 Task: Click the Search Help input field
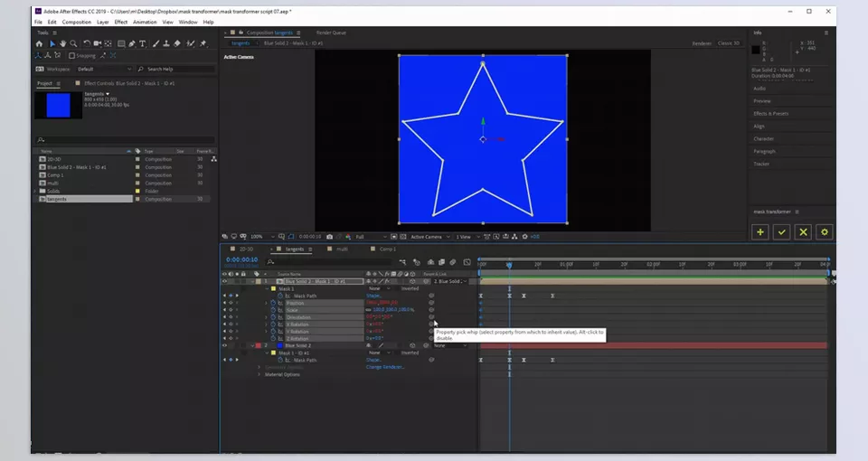pyautogui.click(x=176, y=69)
